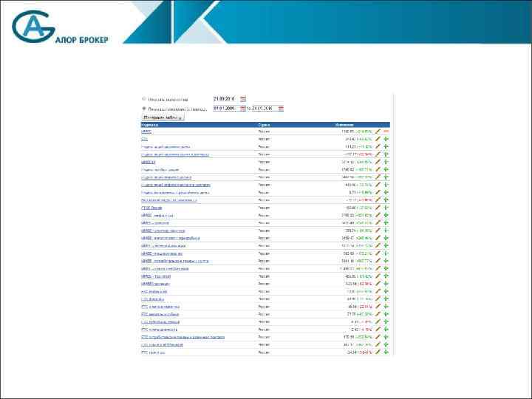Click the green plus in the ММВБ10 row
Viewport: 532px width, 399px height.
pyautogui.click(x=386, y=162)
